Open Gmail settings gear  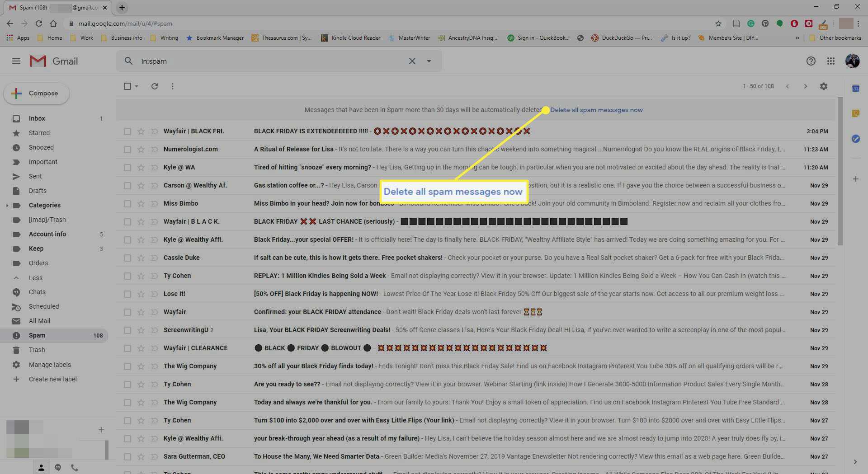pos(824,86)
